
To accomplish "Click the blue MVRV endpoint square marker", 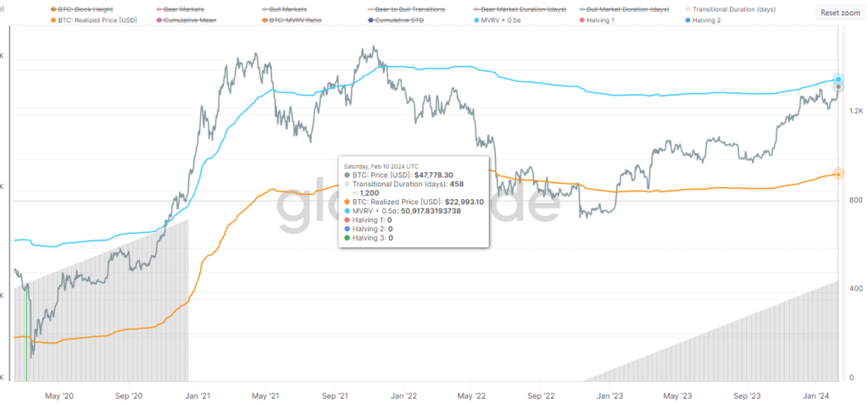I will (838, 79).
